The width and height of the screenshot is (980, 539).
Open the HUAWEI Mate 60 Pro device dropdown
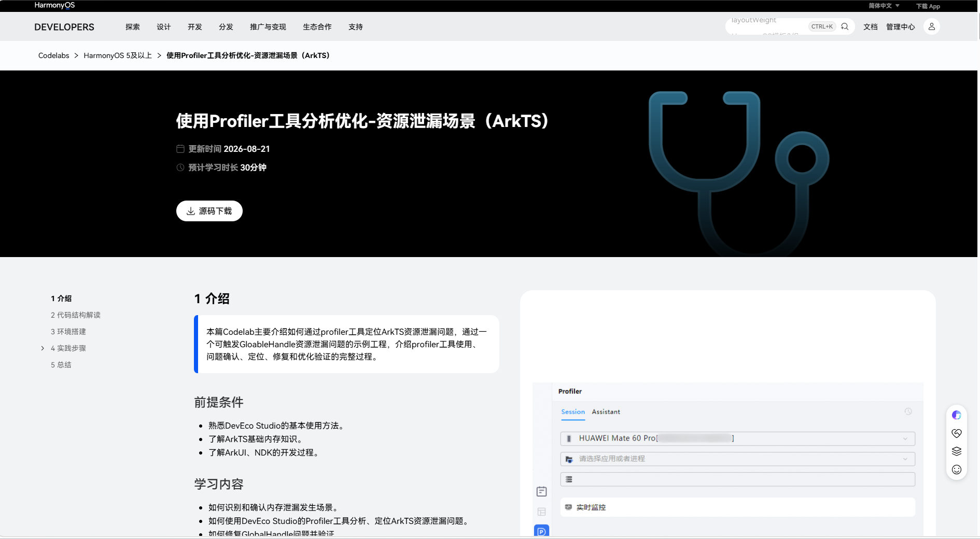point(737,438)
